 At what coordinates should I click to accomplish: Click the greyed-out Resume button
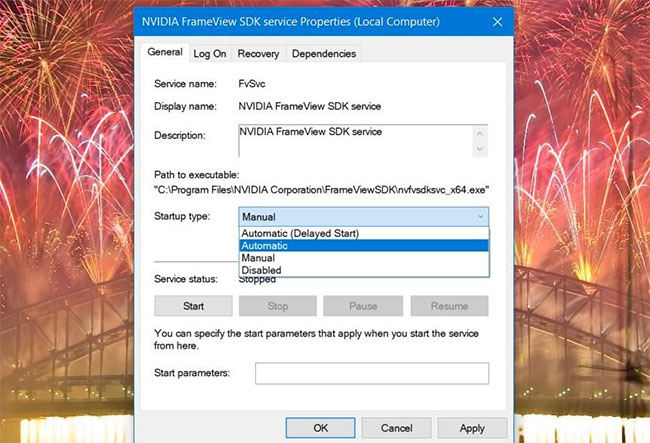(x=449, y=306)
